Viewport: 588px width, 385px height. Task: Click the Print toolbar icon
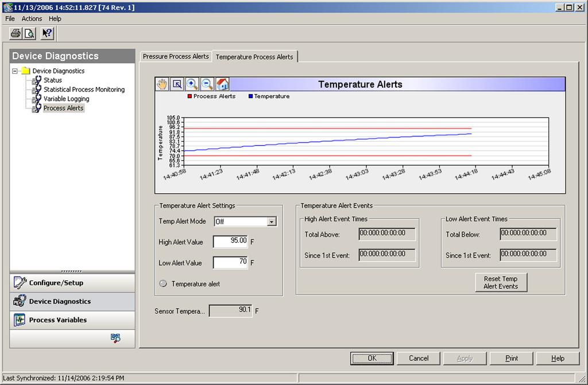tap(16, 33)
